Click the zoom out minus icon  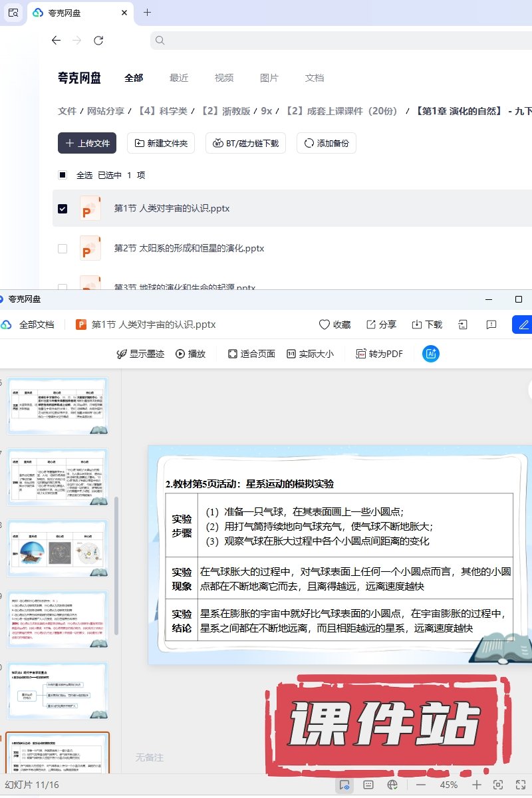click(x=420, y=785)
